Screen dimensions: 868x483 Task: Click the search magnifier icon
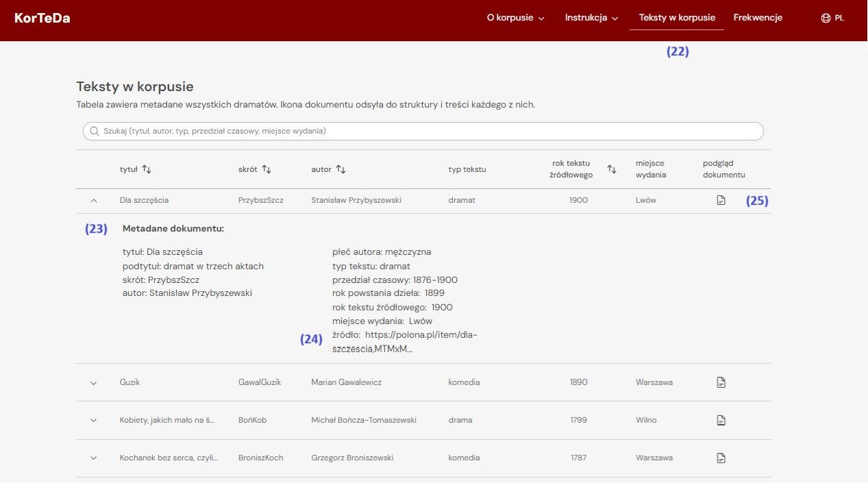coord(94,131)
